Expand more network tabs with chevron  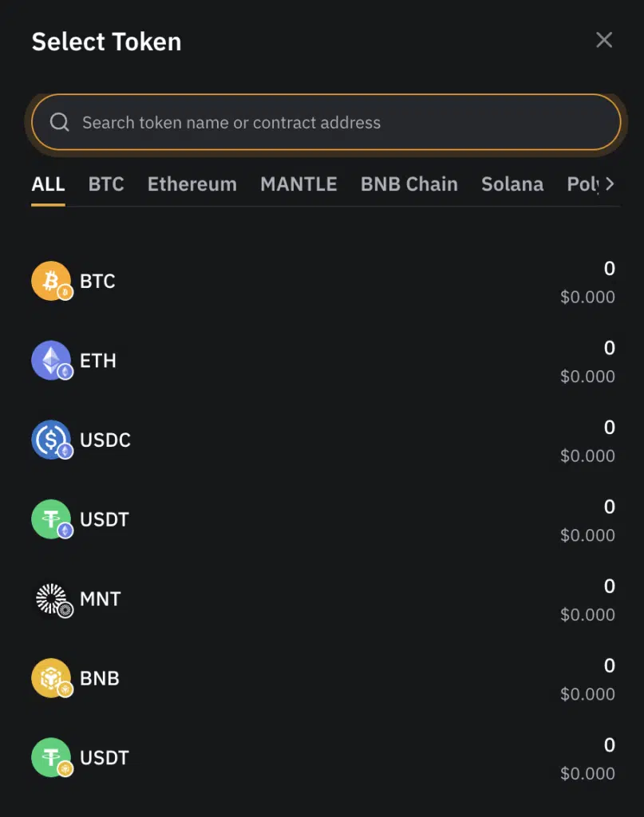(610, 184)
